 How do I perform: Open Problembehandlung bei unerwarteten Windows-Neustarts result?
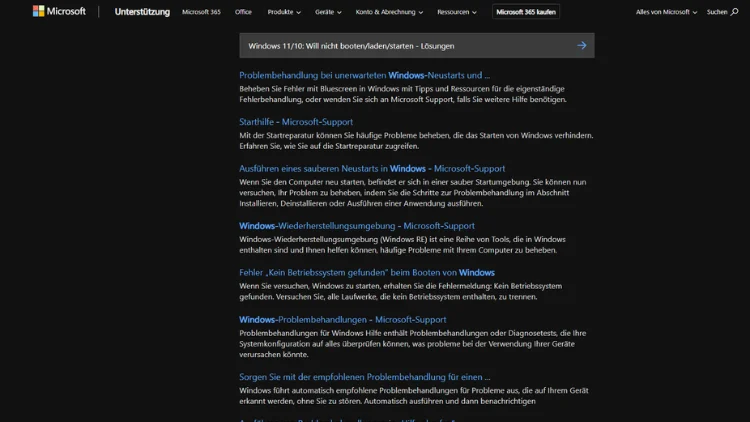(x=364, y=75)
